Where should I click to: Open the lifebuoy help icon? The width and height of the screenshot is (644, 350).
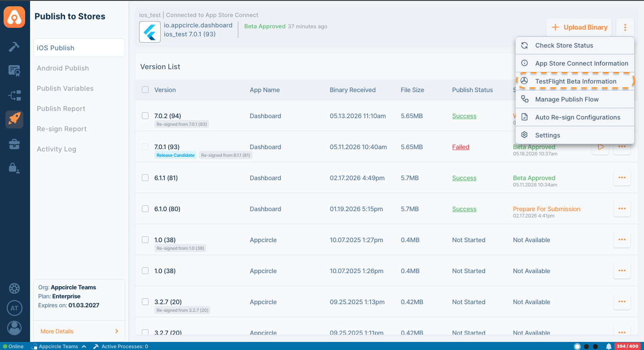[14, 288]
